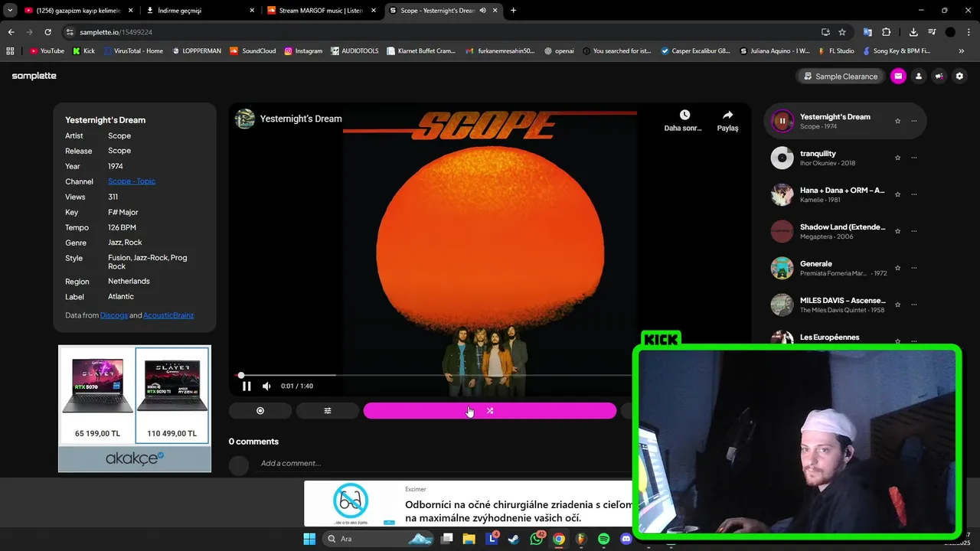Open the browser extensions puzzle icon
Screen dimensions: 980x551
coord(887,32)
